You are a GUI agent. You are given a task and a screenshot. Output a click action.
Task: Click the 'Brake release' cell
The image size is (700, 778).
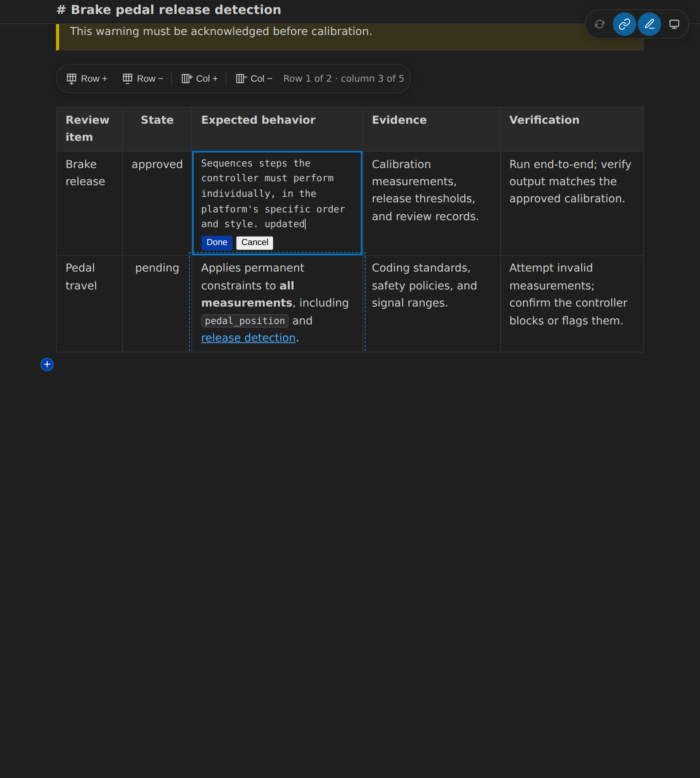[x=89, y=203]
